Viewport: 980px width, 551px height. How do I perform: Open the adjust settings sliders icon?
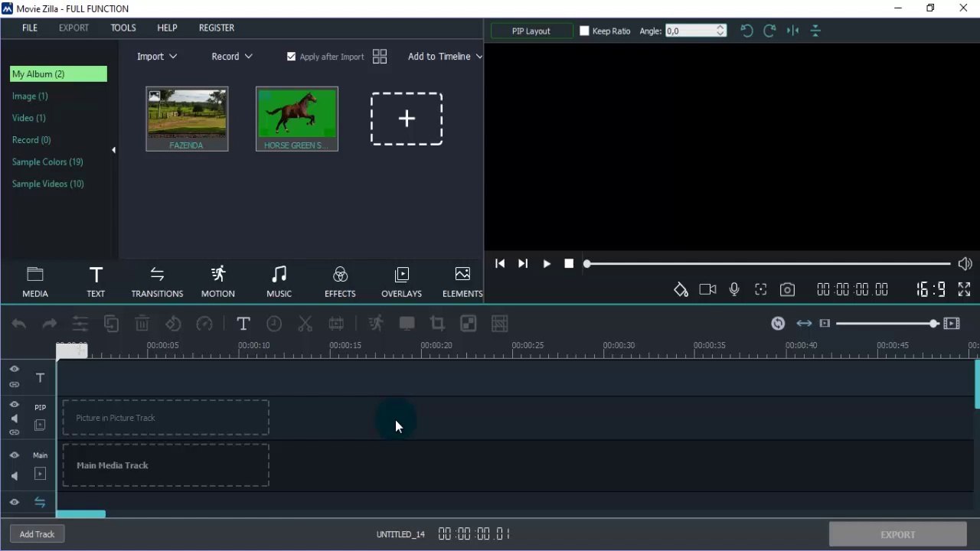(80, 324)
